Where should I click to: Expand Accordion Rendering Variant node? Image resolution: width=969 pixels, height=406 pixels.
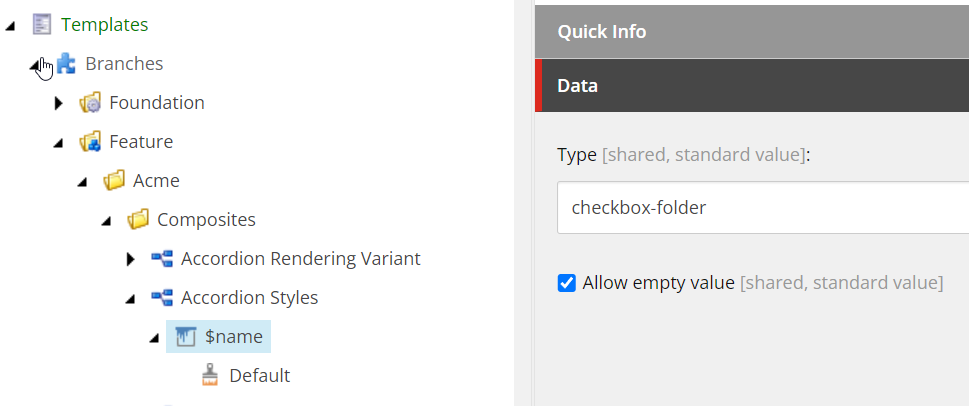click(x=131, y=259)
